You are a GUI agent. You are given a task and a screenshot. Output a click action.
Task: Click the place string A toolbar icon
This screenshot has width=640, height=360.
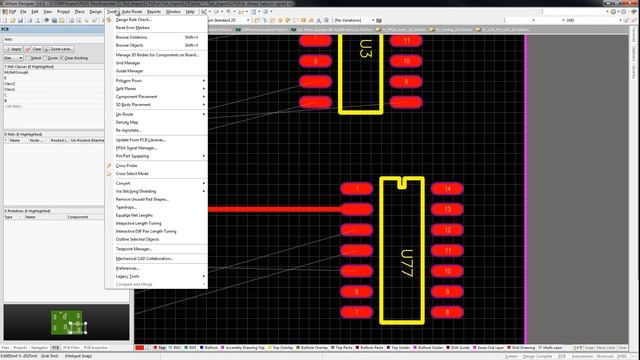pyautogui.click(x=319, y=20)
